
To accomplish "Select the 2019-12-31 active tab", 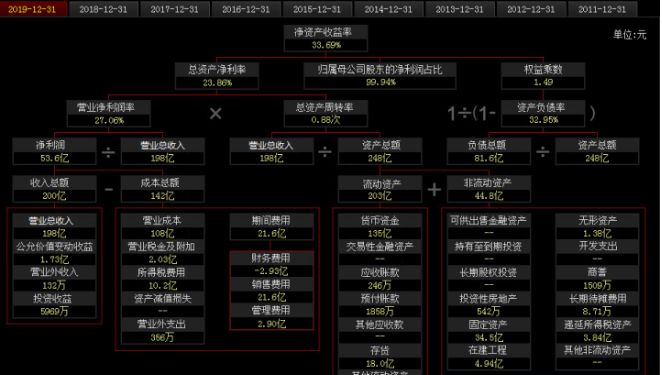I will (x=33, y=9).
